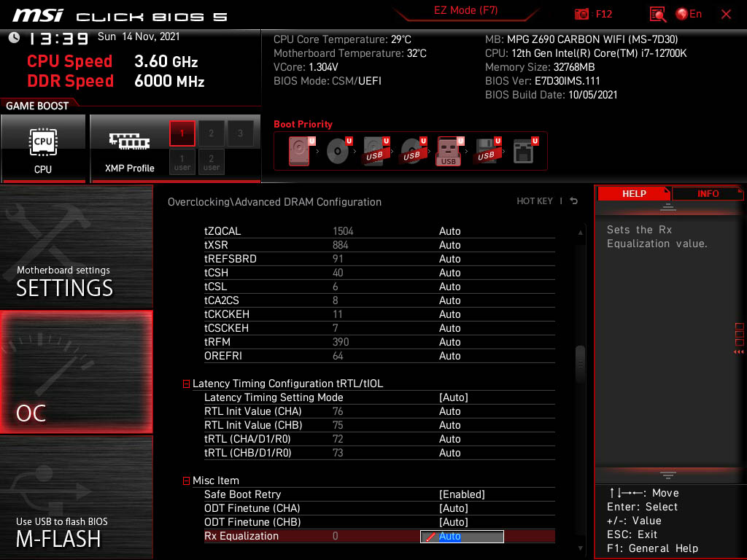Click the back arrow next to HOT KEY
Viewport: 747px width, 560px height.
[574, 201]
